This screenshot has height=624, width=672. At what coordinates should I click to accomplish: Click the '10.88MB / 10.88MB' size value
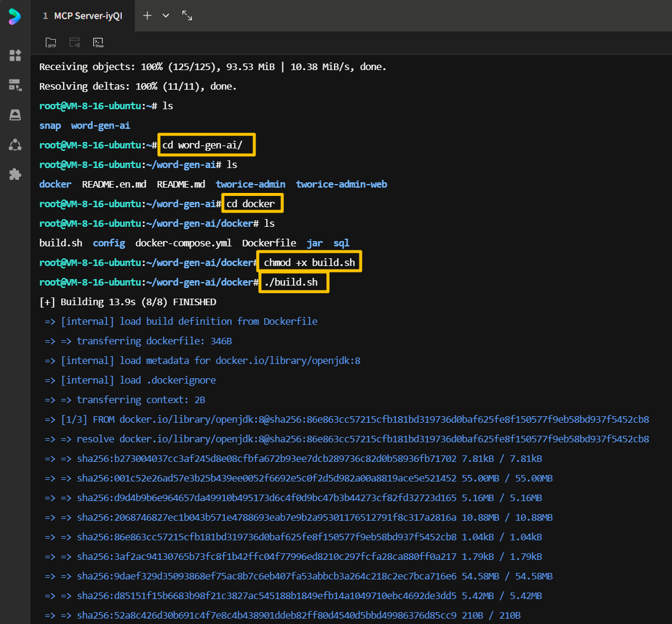[507, 517]
